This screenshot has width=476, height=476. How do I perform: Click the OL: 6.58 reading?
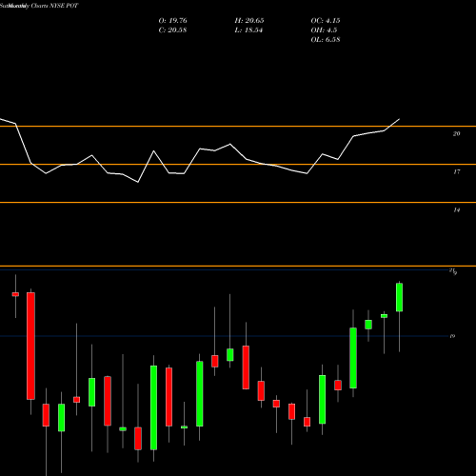coord(326,40)
